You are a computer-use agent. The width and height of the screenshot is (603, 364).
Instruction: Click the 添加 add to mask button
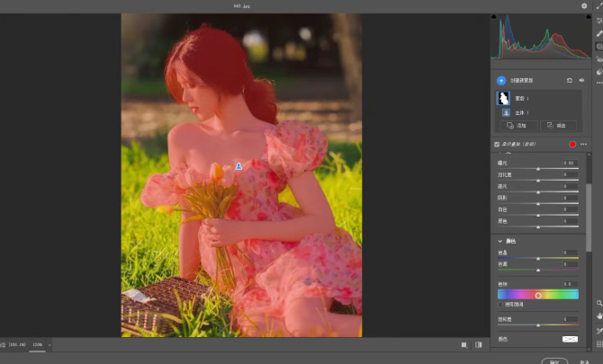pyautogui.click(x=518, y=126)
